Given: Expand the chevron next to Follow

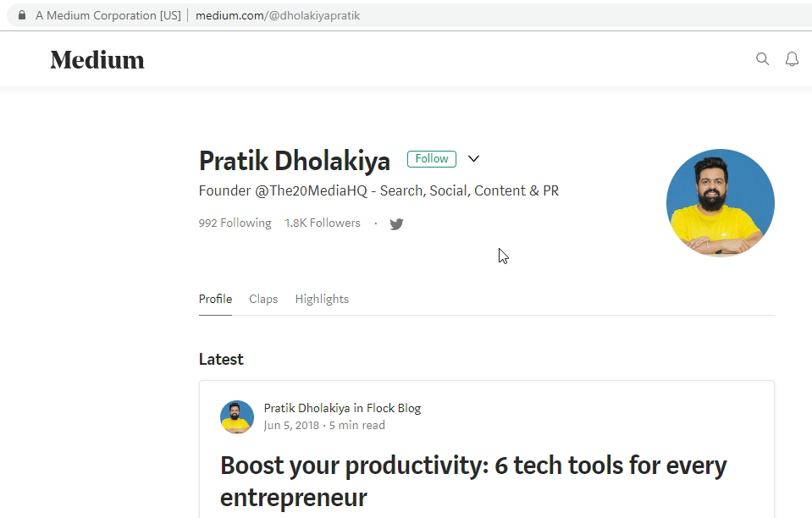Looking at the screenshot, I should coord(473,159).
